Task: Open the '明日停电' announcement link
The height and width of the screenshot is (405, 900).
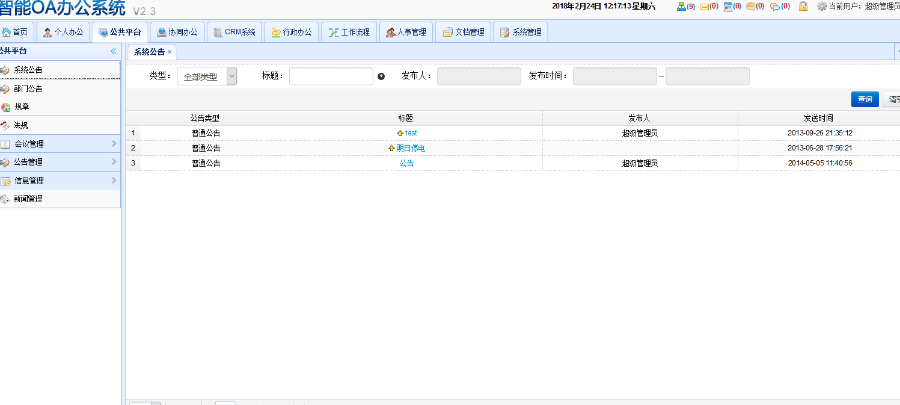Action: 411,148
